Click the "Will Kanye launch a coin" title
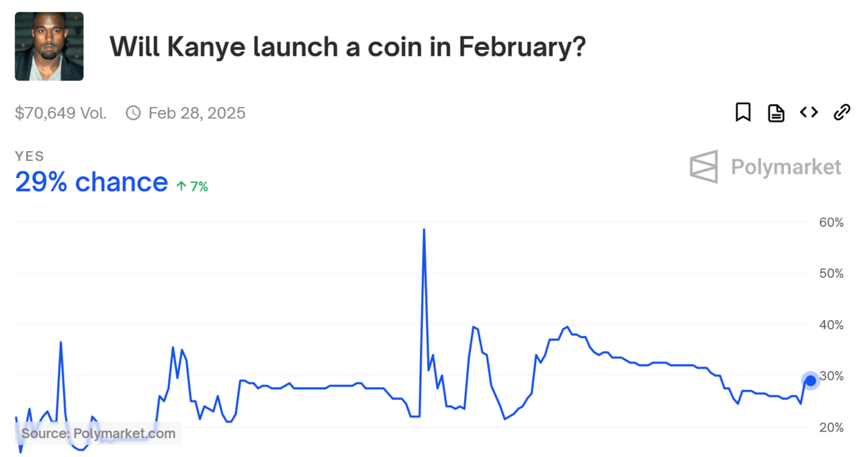 [347, 46]
